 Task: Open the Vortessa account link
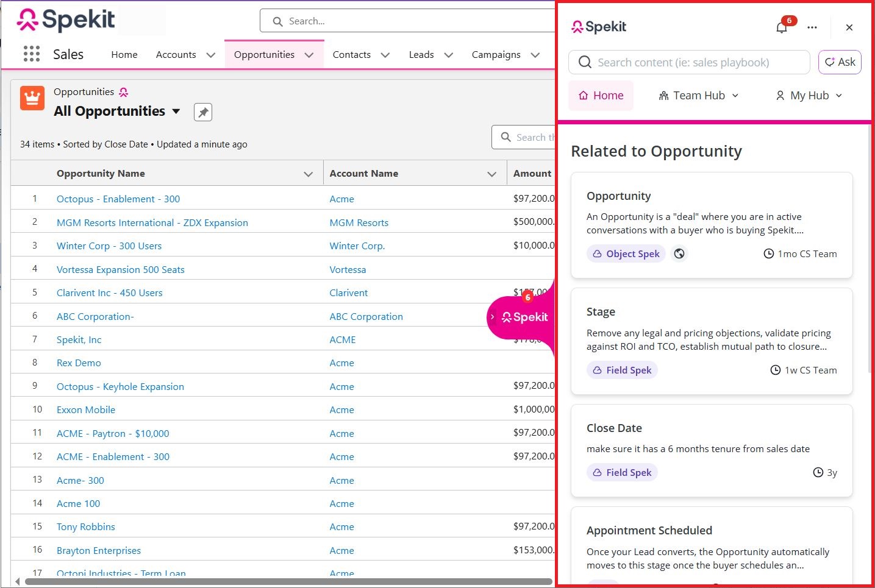point(348,269)
